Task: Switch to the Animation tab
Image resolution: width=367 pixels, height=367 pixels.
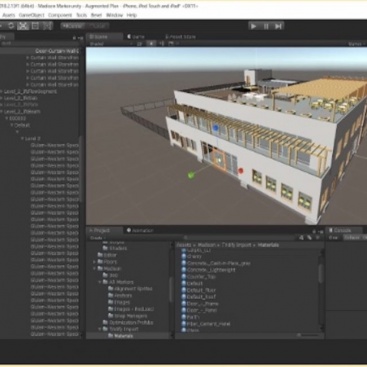Action: (x=140, y=230)
